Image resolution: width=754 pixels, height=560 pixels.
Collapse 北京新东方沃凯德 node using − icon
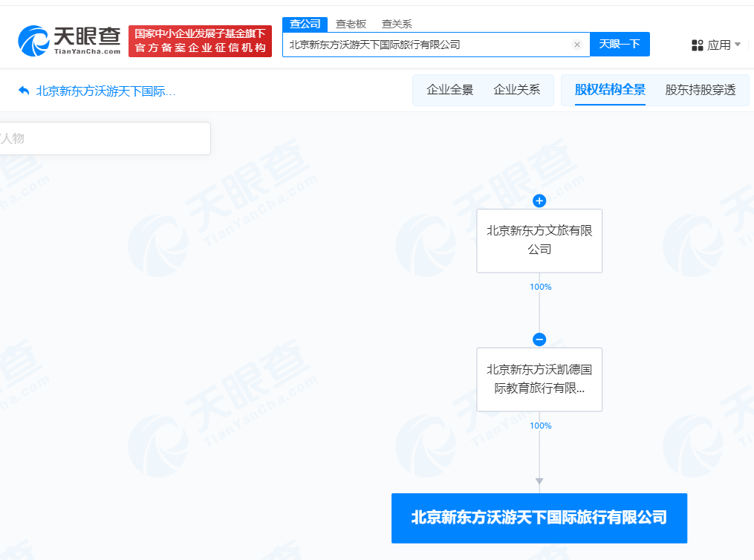coord(539,339)
